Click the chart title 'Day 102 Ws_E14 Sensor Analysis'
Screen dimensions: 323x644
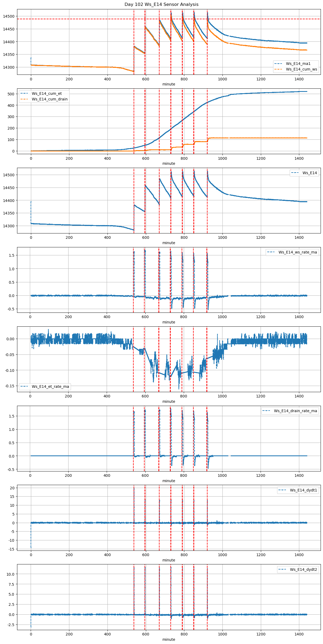click(161, 5)
